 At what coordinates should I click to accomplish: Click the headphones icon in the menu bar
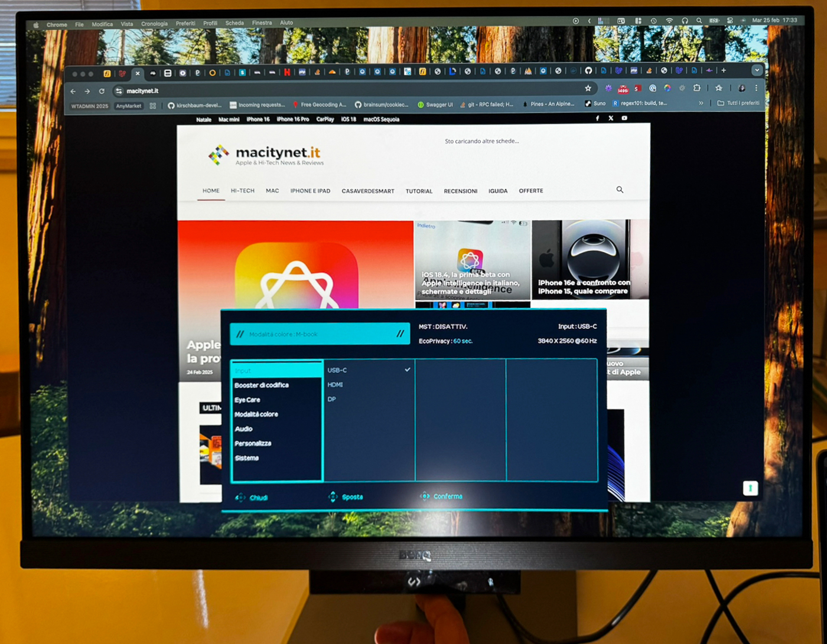coord(685,21)
